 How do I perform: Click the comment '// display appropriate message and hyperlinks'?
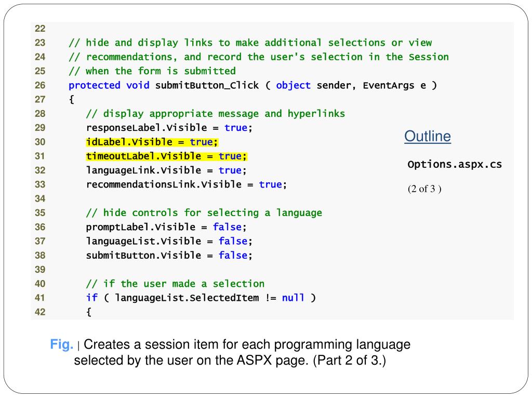216,114
